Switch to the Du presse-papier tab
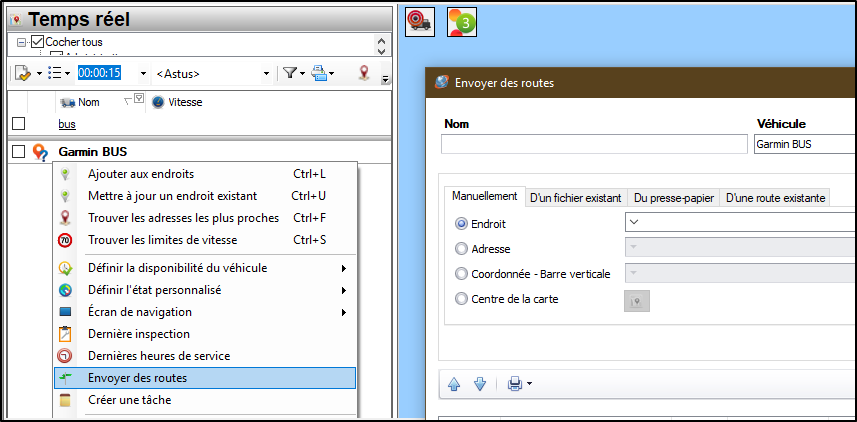This screenshot has width=857, height=422. click(673, 198)
